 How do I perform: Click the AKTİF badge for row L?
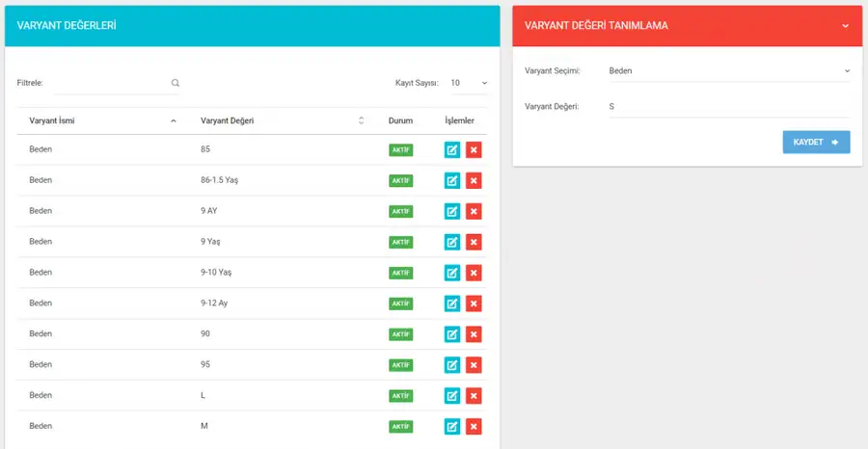point(401,396)
